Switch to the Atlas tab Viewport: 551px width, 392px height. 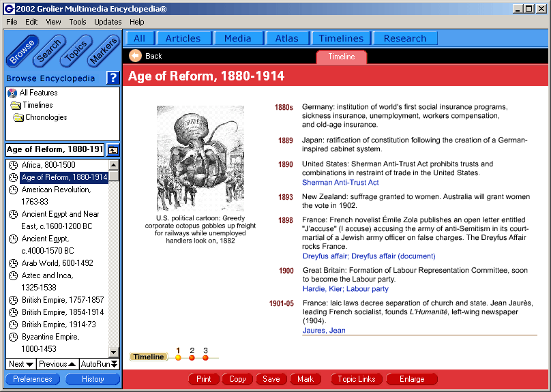[x=286, y=38]
